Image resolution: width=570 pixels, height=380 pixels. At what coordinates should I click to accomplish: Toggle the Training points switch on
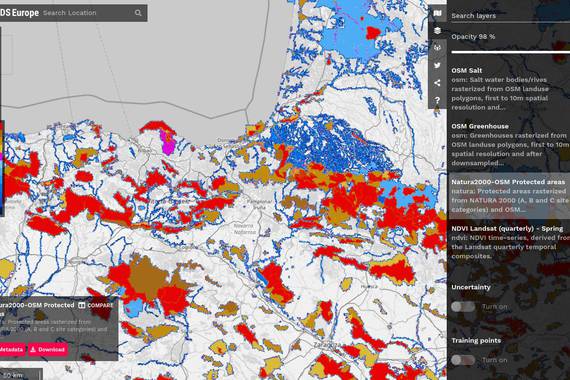point(463,360)
